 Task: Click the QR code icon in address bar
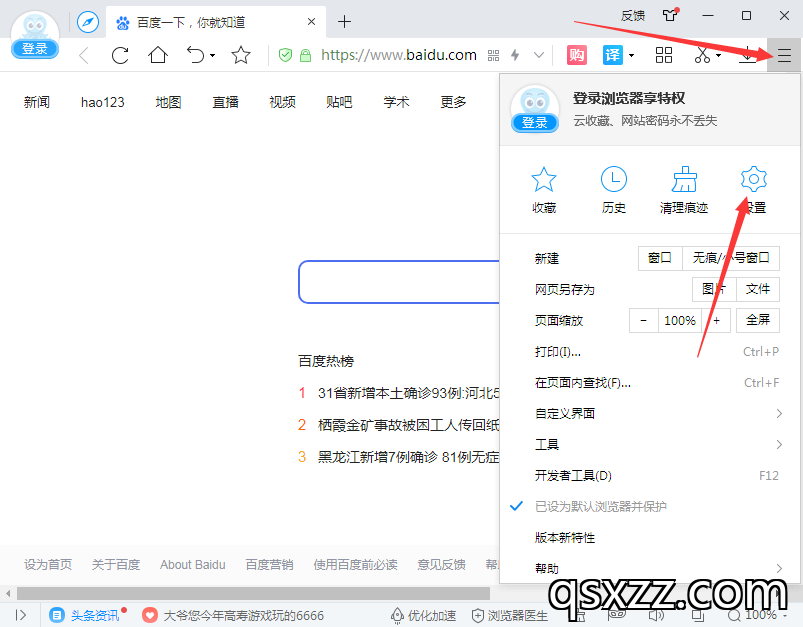(493, 55)
